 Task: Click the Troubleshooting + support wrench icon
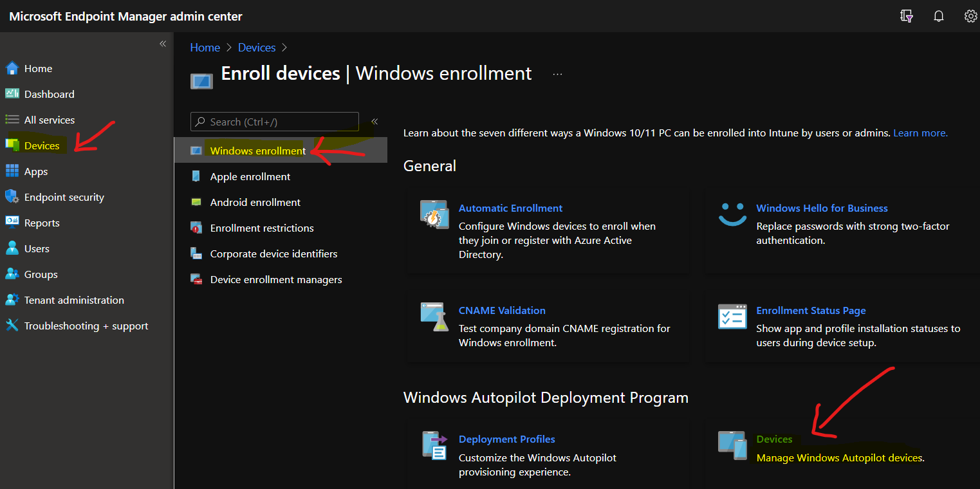point(12,326)
